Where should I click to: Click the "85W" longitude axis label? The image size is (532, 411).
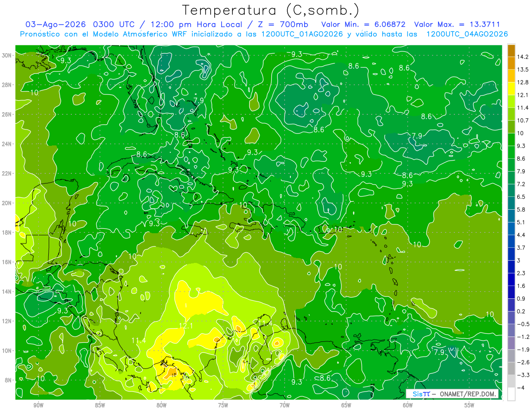tap(100, 405)
